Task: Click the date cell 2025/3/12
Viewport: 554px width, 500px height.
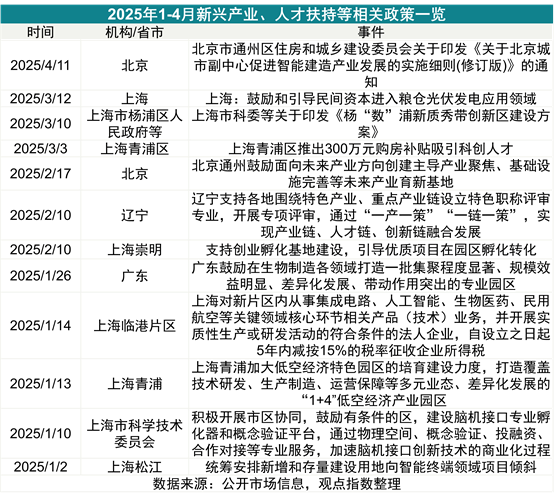Action: click(40, 99)
